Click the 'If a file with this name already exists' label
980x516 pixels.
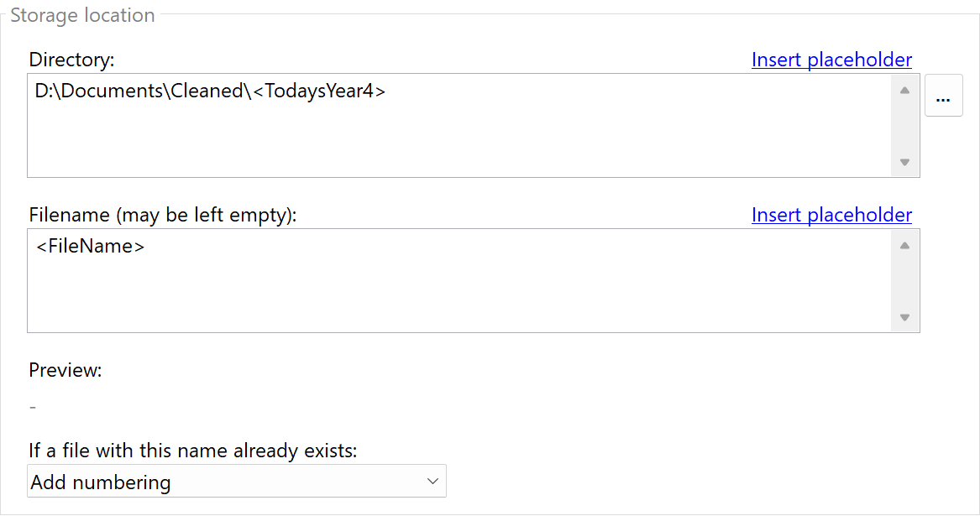(193, 451)
